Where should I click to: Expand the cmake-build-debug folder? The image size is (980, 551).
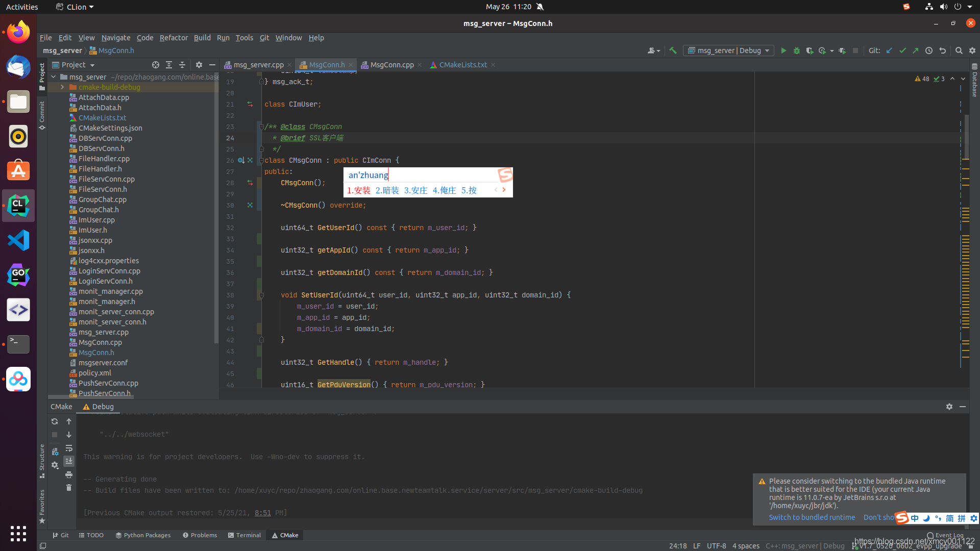[63, 87]
